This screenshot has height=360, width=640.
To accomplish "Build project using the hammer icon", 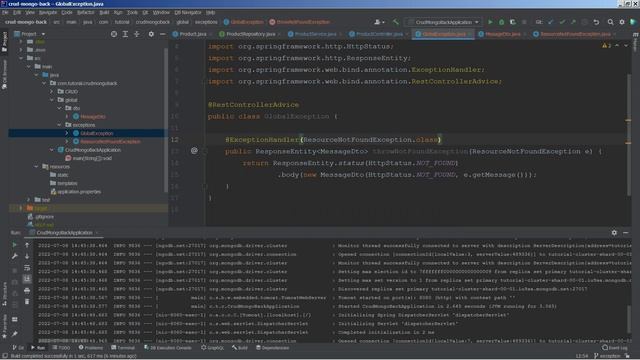I will point(396,22).
